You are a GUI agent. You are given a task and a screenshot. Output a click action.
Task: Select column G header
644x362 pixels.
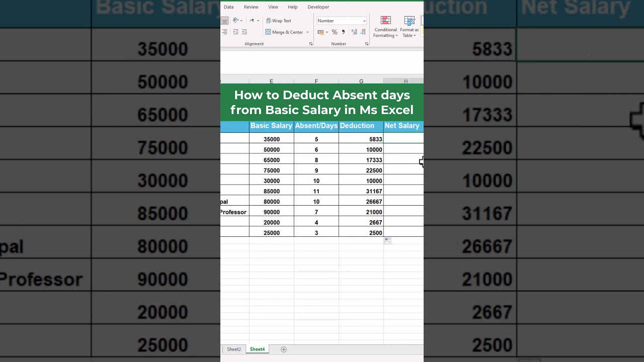point(361,80)
